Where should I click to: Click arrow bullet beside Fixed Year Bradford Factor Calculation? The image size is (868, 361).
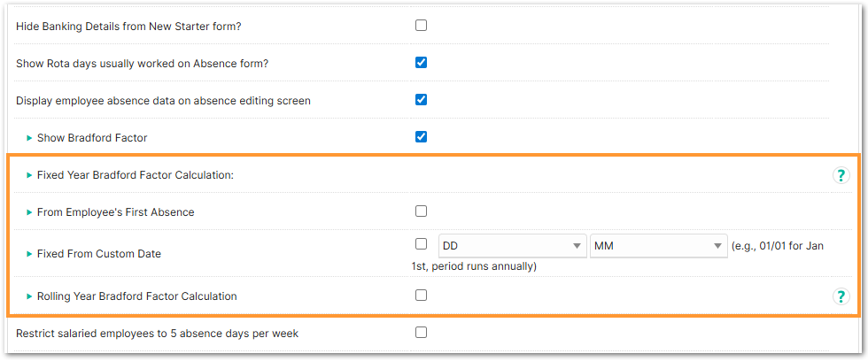[x=29, y=175]
